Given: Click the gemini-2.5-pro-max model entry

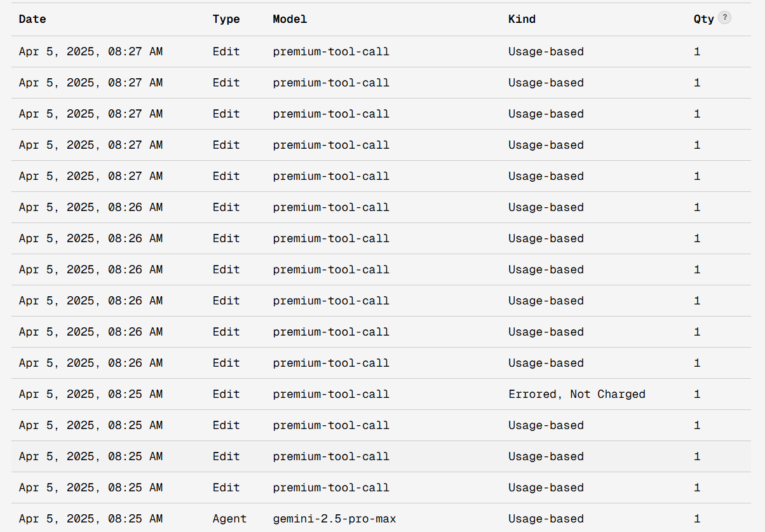Looking at the screenshot, I should click(x=334, y=519).
